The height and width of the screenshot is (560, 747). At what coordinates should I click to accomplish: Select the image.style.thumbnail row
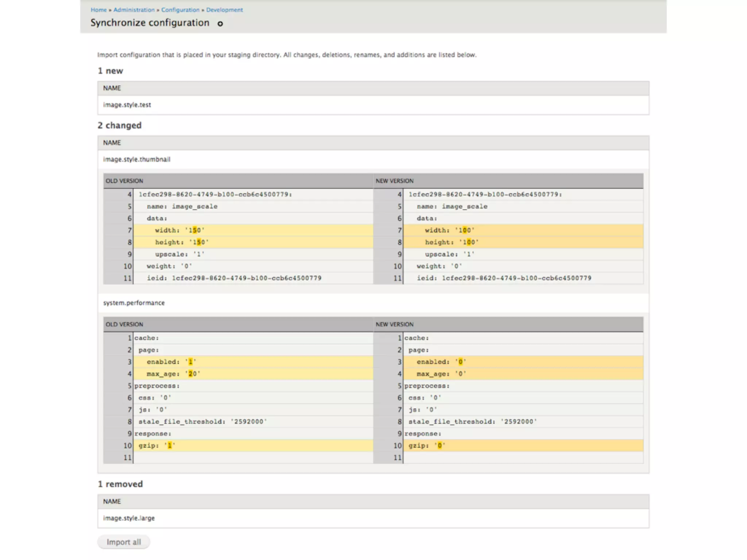[373, 159]
